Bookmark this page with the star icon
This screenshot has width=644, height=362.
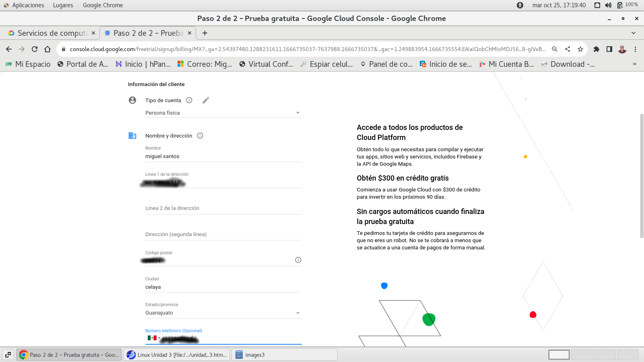pyautogui.click(x=580, y=49)
